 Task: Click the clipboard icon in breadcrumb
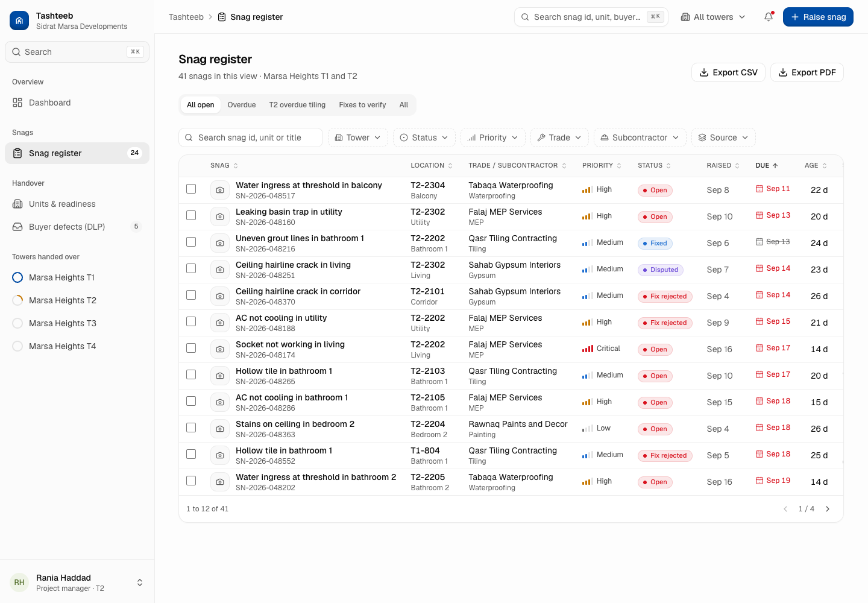pyautogui.click(x=222, y=17)
